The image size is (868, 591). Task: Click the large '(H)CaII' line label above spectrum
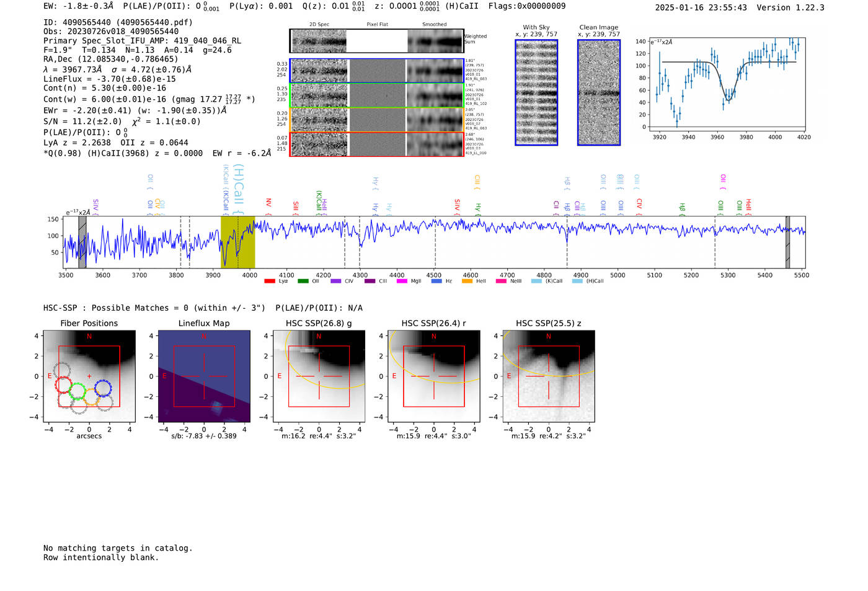coord(239,190)
